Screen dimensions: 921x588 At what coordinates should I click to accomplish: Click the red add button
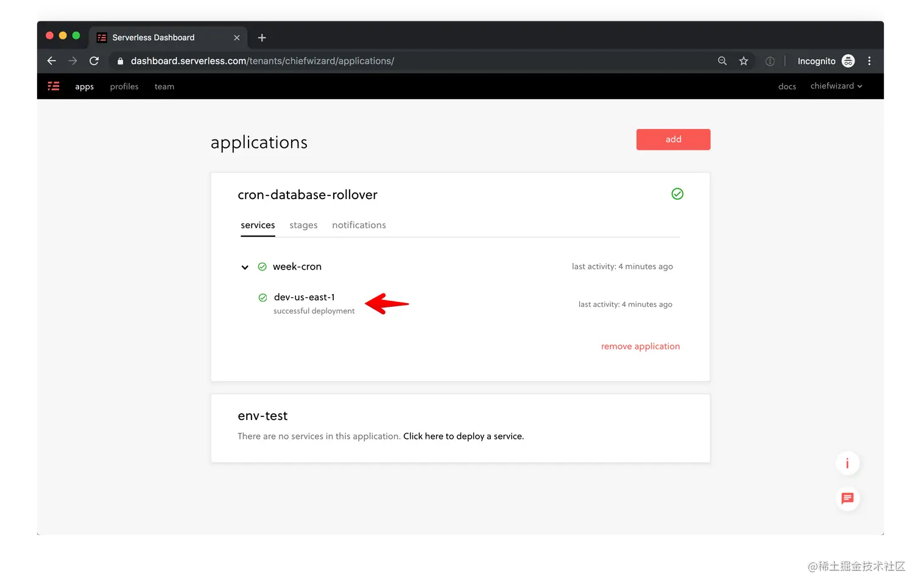[x=673, y=139]
